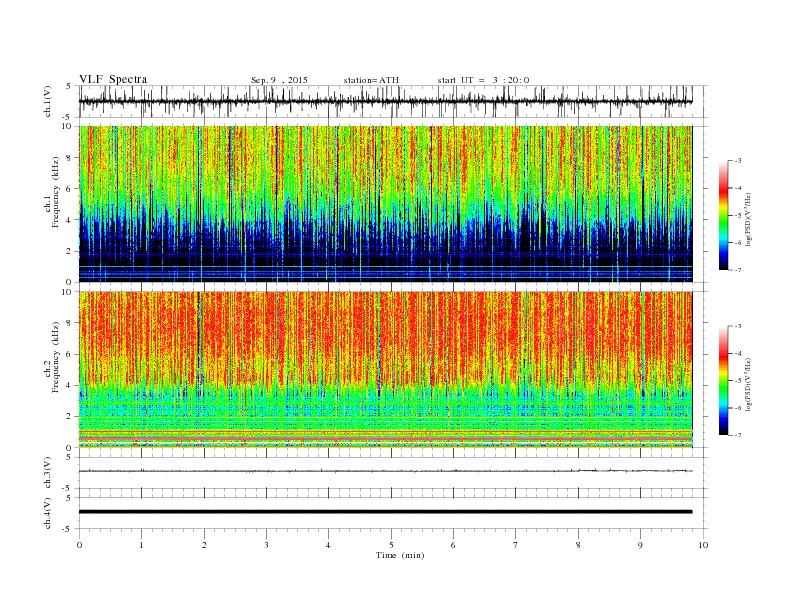
Task: Click the time axis tick '2'
Action: pyautogui.click(x=204, y=545)
